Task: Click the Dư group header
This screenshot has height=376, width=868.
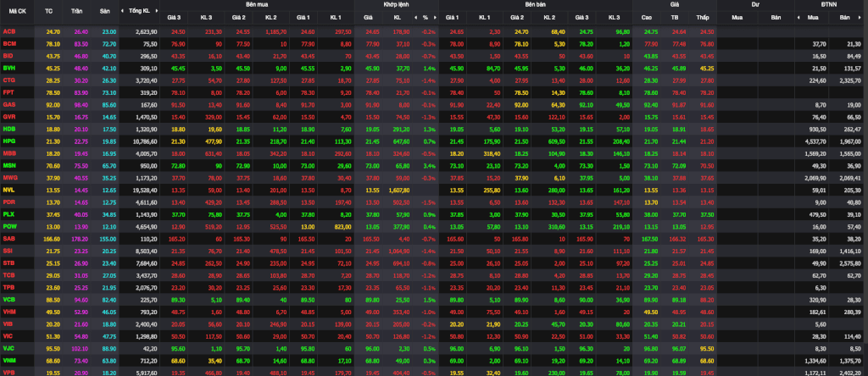Action: (755, 4)
